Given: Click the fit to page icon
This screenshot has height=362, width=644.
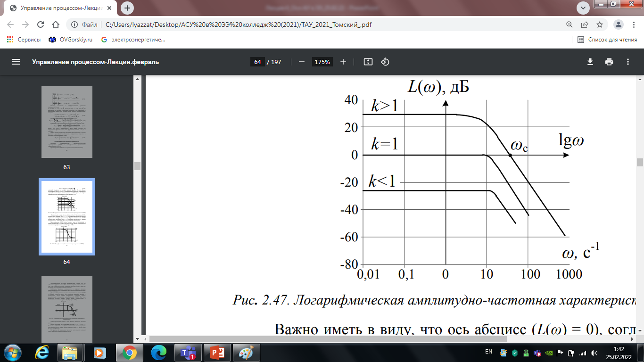Looking at the screenshot, I should pyautogui.click(x=368, y=62).
